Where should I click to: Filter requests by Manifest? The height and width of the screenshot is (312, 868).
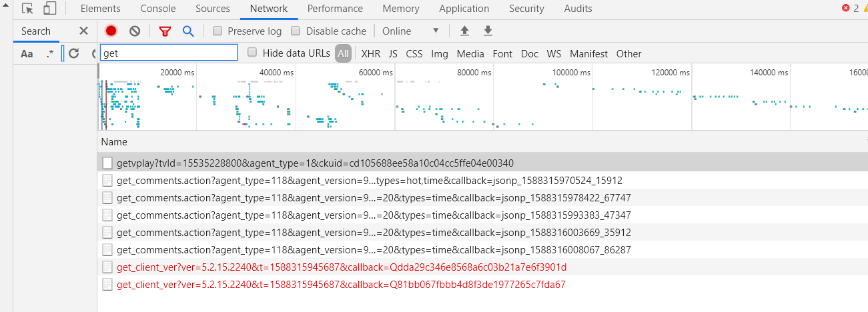point(588,54)
